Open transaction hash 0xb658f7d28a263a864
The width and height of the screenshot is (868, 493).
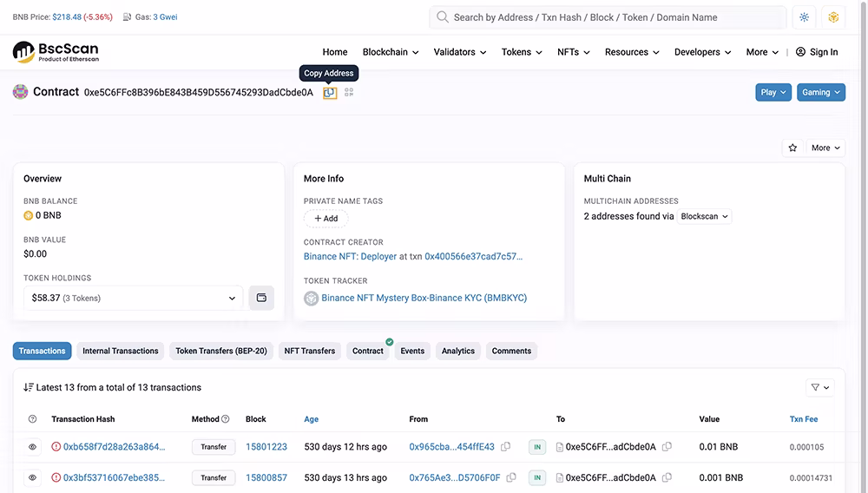(x=114, y=446)
